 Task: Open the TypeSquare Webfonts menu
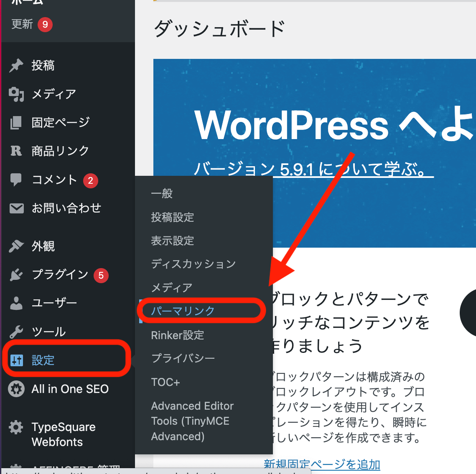point(64,435)
